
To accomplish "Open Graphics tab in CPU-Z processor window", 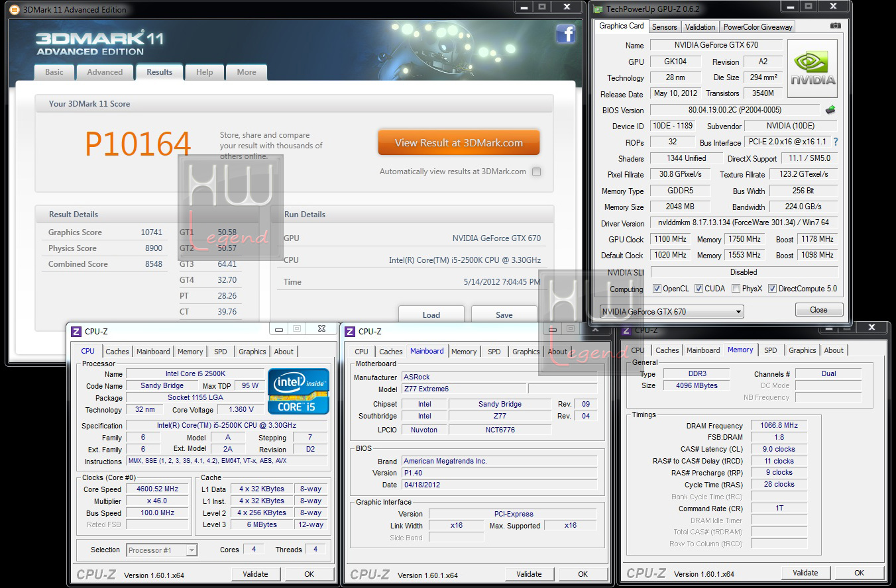I will click(x=252, y=352).
